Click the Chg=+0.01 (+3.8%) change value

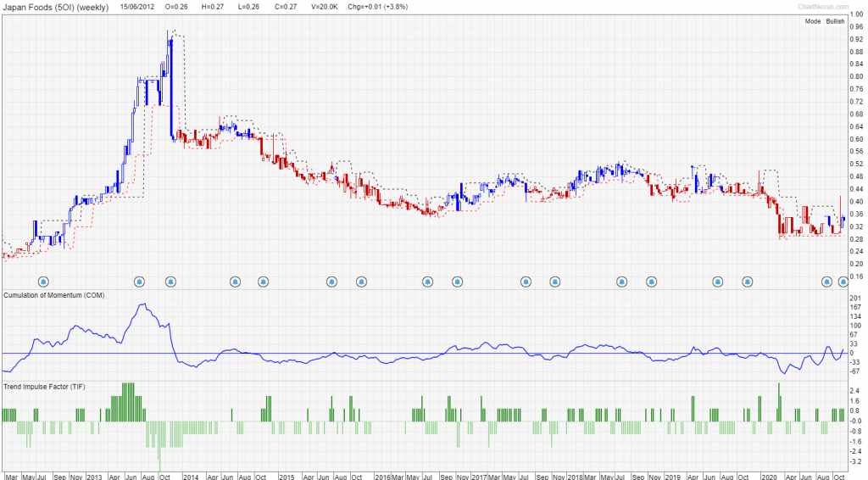[377, 7]
